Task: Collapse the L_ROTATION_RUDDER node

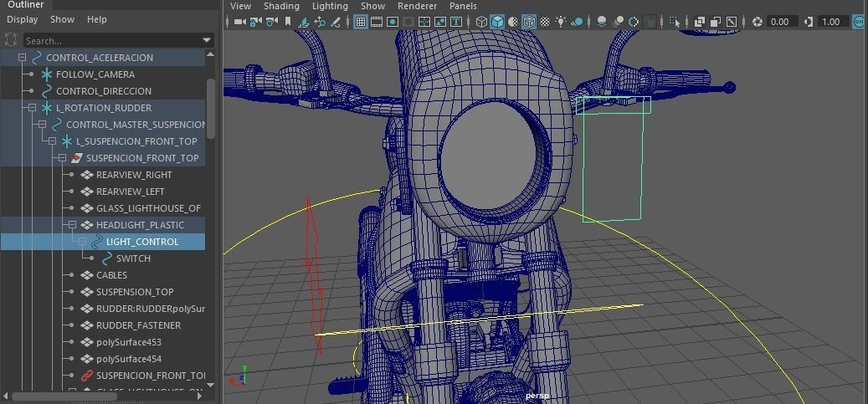Action: coord(32,108)
